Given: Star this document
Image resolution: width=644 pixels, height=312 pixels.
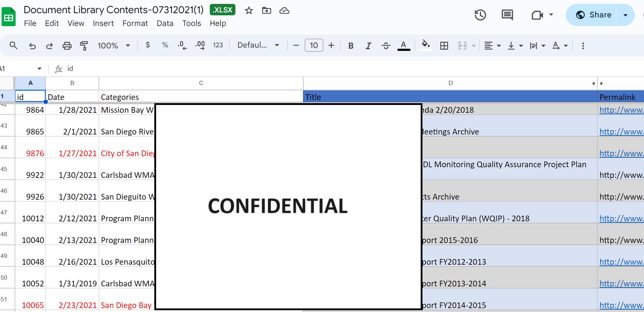Looking at the screenshot, I should pyautogui.click(x=249, y=11).
